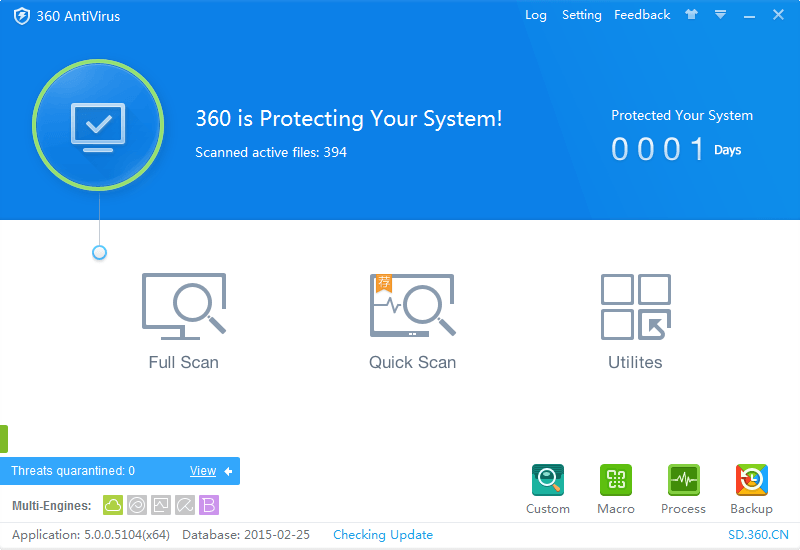800x550 pixels.
Task: Open the Macro scan tool
Action: [616, 489]
